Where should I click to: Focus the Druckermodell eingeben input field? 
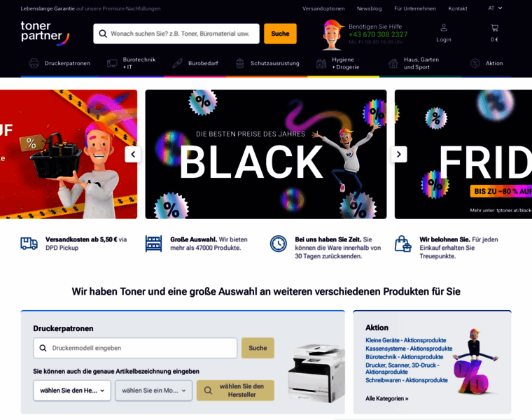coord(135,348)
